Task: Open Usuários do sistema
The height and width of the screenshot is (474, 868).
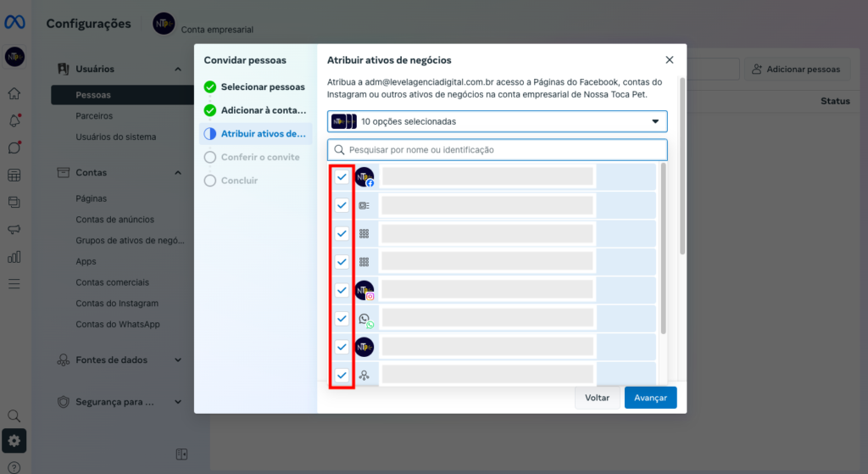Action: click(115, 137)
